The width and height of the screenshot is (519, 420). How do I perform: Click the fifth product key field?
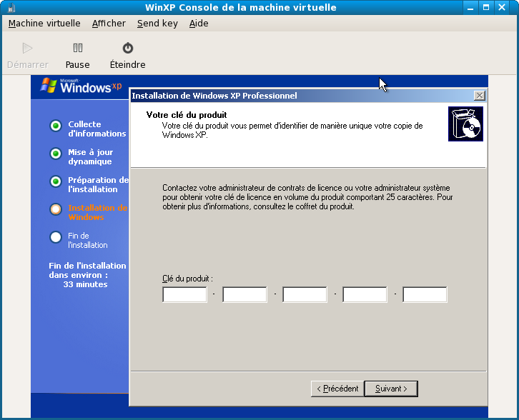coord(425,295)
